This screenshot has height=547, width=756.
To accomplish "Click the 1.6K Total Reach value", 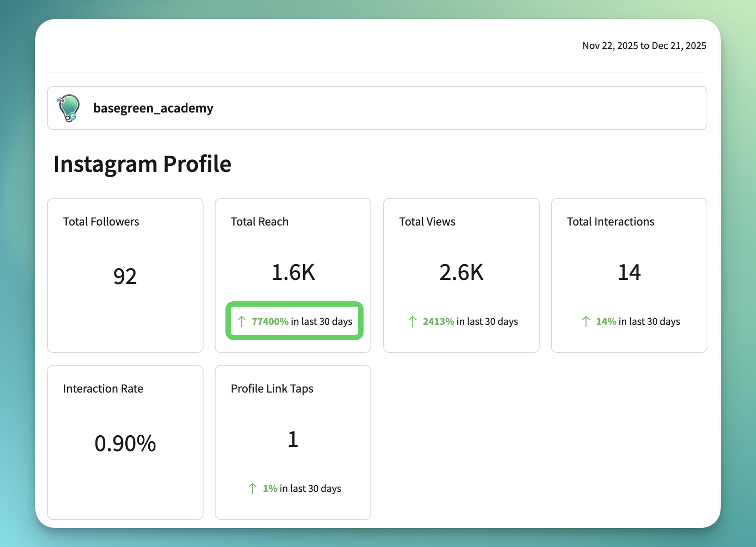I will 293,272.
